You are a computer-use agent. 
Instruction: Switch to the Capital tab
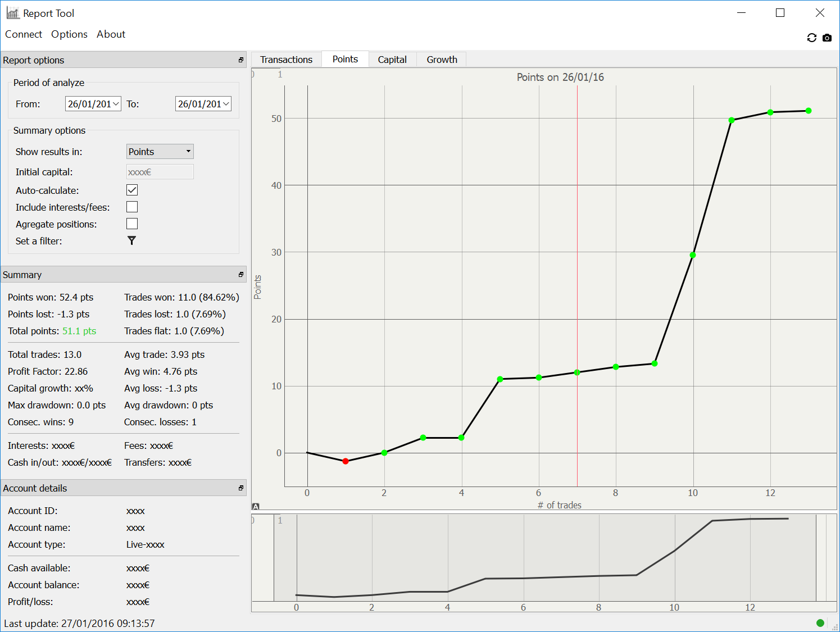coord(392,60)
